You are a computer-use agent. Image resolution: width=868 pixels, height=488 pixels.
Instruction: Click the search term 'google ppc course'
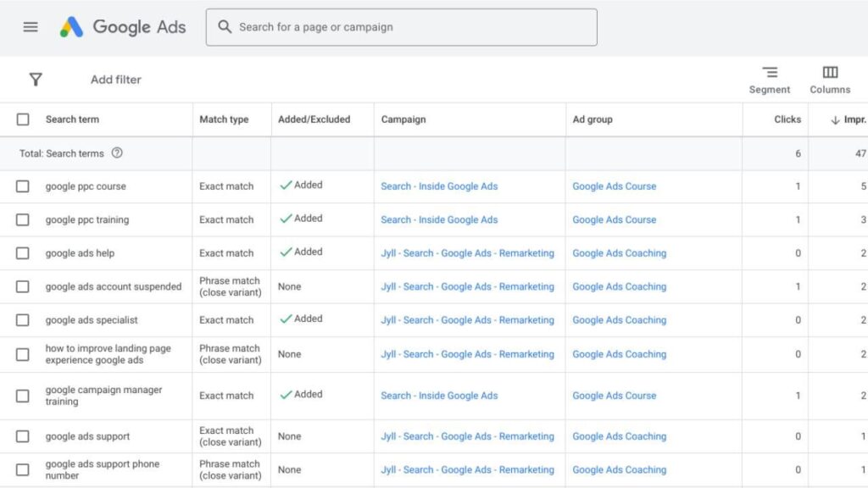coord(86,186)
